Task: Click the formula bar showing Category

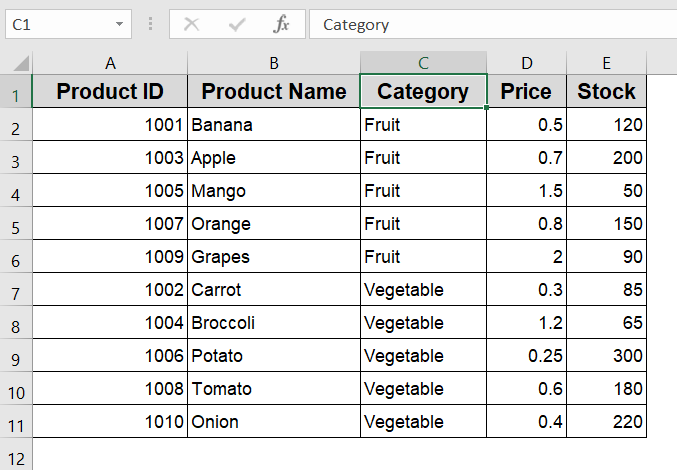Action: pyautogui.click(x=493, y=24)
